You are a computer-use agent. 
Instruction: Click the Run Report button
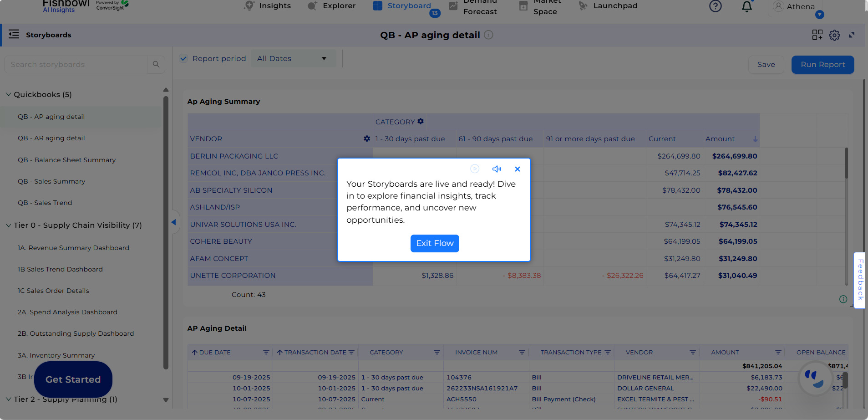click(x=822, y=65)
